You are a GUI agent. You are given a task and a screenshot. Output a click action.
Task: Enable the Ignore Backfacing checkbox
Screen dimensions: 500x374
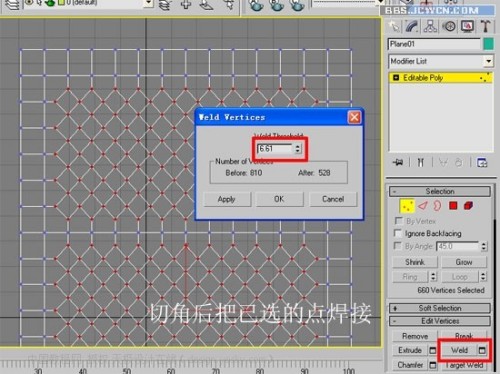click(x=397, y=233)
